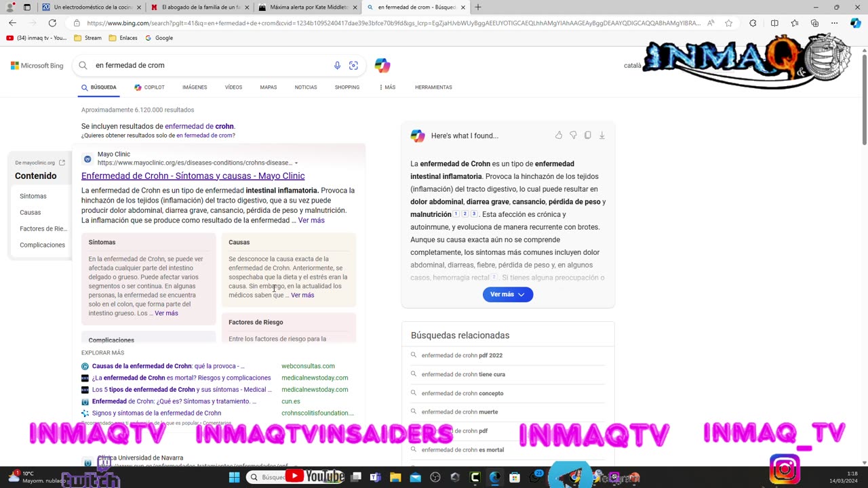The height and width of the screenshot is (488, 868).
Task: Open '¿La enfermedad de Crohn es mortal?' link
Action: click(181, 378)
